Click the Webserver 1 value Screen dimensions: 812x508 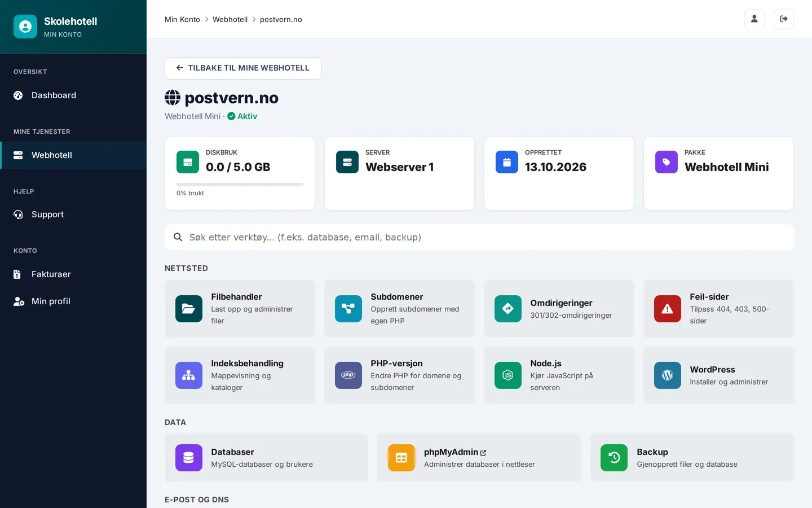point(399,167)
